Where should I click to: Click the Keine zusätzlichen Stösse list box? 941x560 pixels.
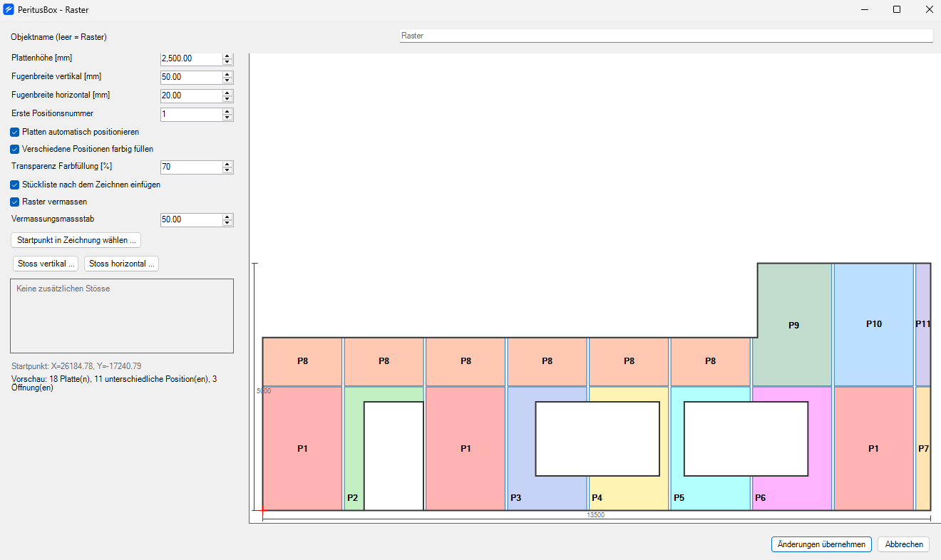[122, 316]
